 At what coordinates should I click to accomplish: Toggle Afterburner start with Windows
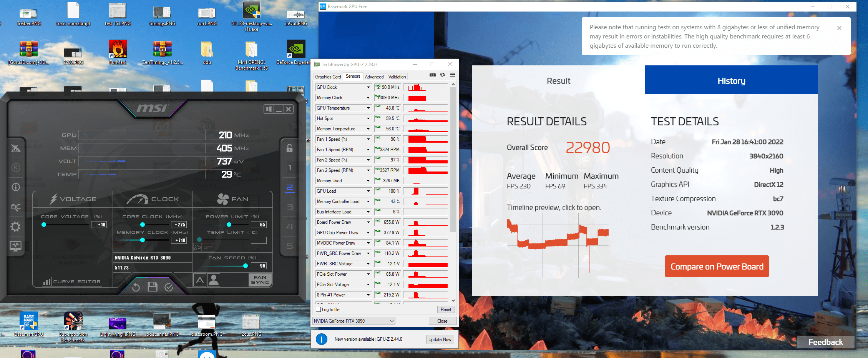[269, 109]
